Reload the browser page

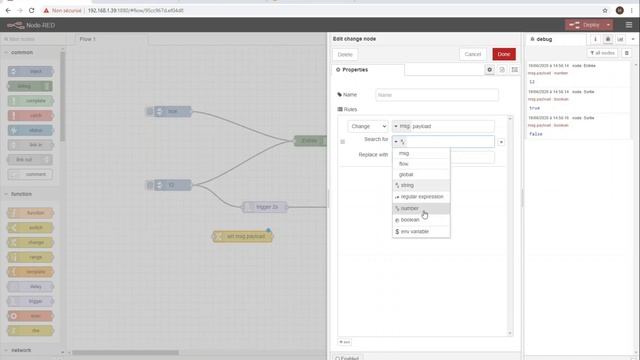(x=31, y=11)
